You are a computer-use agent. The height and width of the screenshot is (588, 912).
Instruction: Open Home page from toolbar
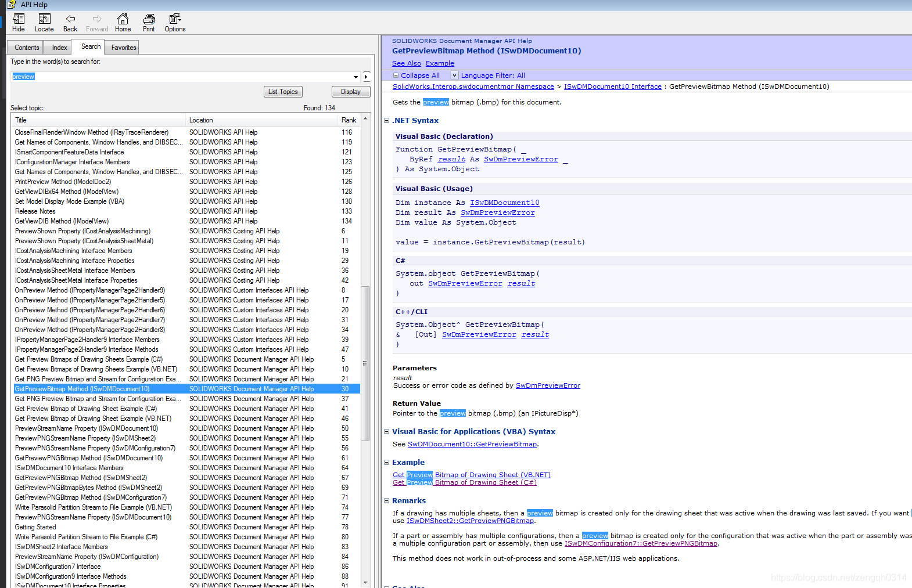click(x=123, y=23)
